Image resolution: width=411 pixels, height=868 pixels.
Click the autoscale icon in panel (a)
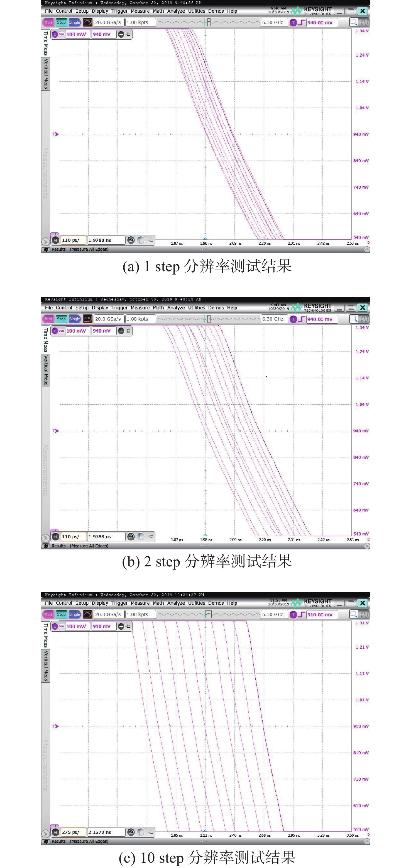click(x=364, y=23)
